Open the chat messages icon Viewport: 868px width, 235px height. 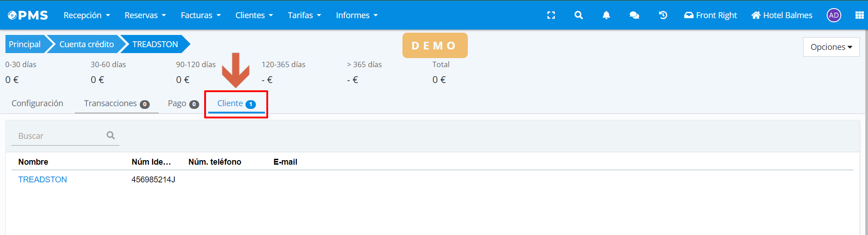[x=634, y=15]
